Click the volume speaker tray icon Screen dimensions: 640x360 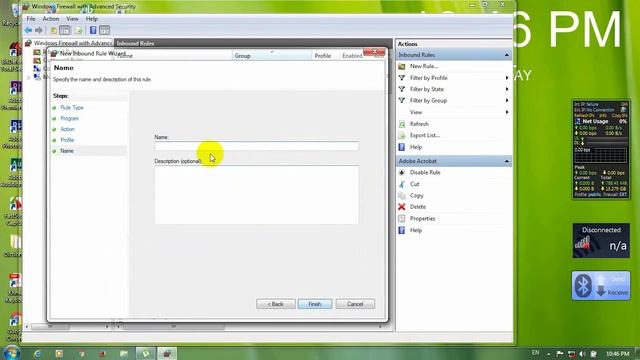coord(582,354)
